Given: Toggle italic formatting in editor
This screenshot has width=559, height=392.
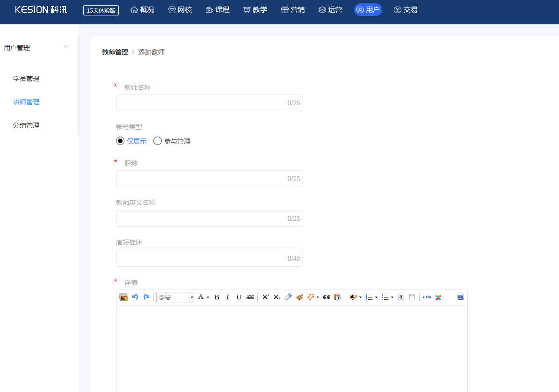Looking at the screenshot, I should [x=228, y=297].
